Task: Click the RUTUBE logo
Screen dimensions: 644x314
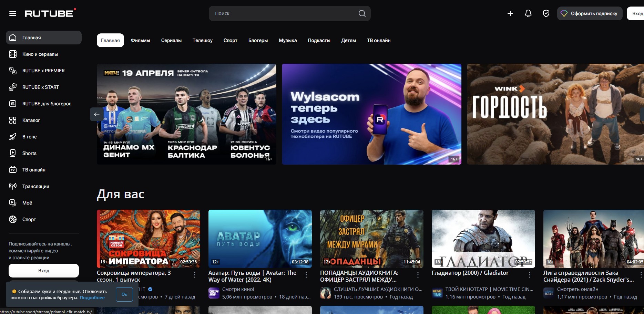Action: tap(50, 13)
